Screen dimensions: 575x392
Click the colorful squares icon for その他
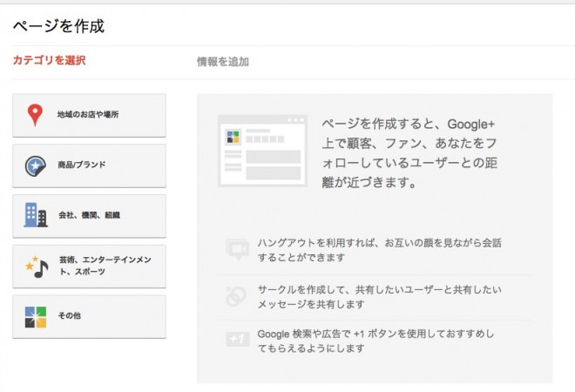pos(35,316)
